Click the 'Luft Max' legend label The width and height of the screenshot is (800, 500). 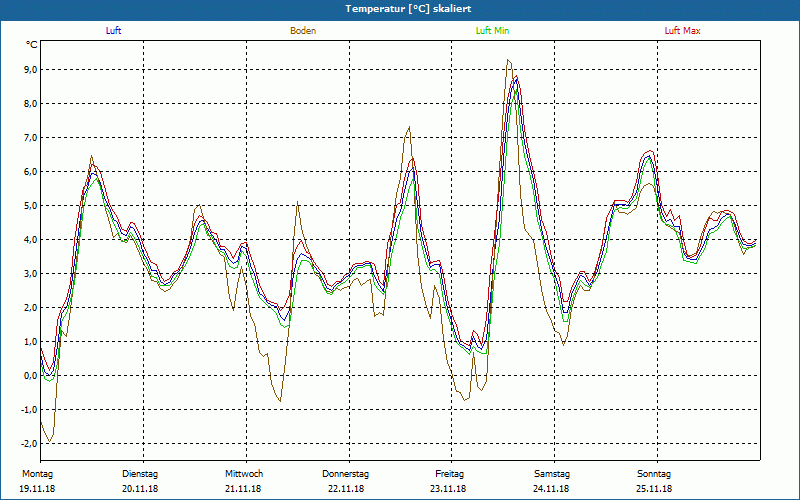(x=682, y=31)
